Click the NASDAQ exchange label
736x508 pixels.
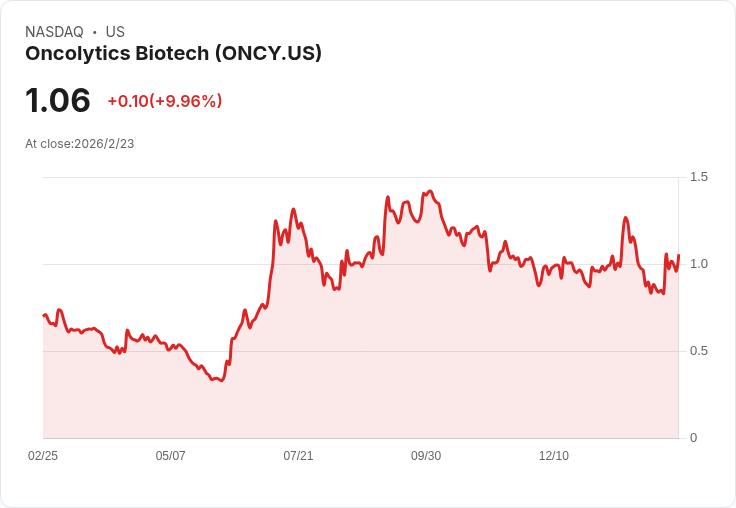(x=54, y=32)
